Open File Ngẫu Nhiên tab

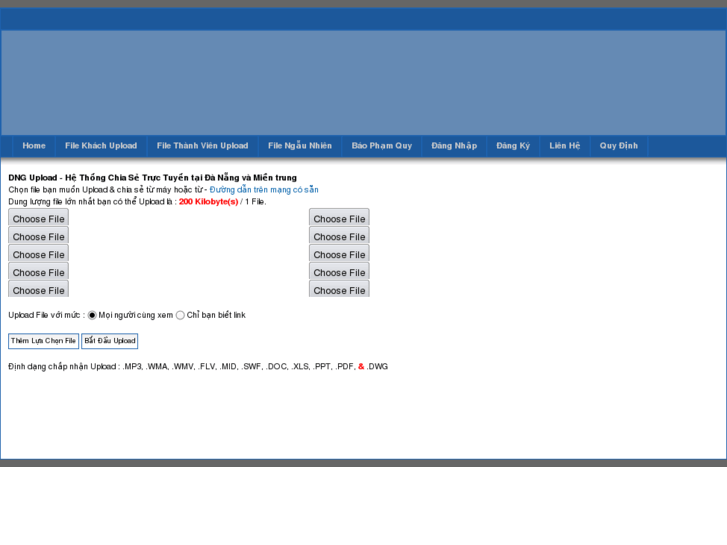point(300,146)
